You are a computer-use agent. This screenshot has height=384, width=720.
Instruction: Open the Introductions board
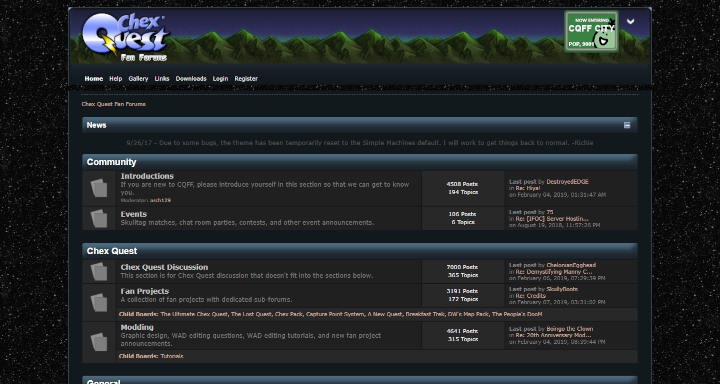(147, 176)
